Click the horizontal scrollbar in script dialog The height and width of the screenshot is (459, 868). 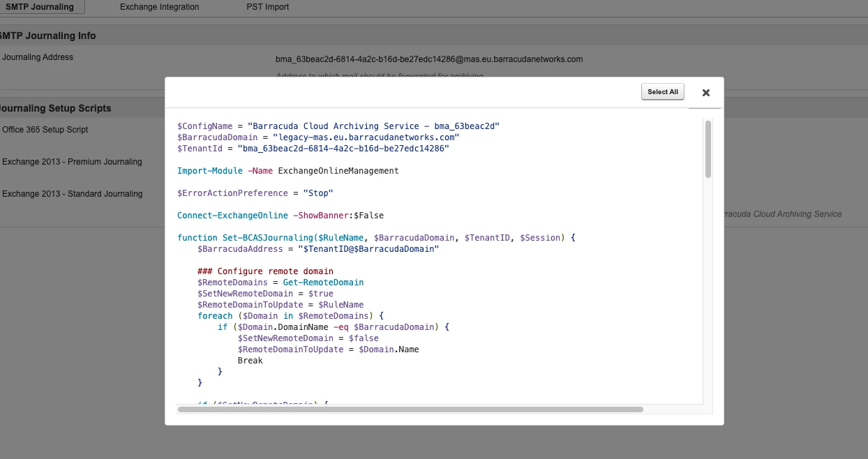click(x=410, y=409)
